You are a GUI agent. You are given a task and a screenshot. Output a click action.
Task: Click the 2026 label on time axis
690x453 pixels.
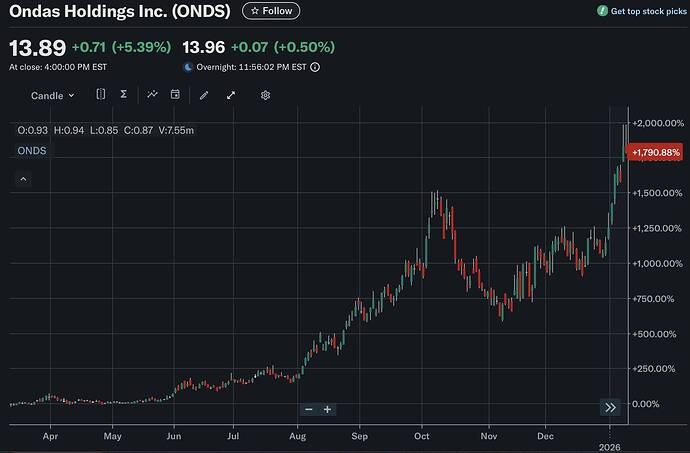[609, 446]
